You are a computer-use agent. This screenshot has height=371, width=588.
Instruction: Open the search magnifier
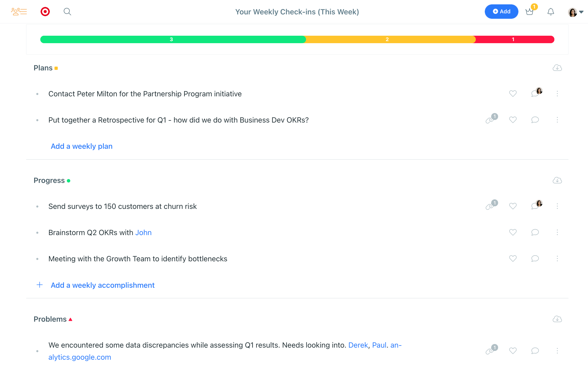(67, 12)
